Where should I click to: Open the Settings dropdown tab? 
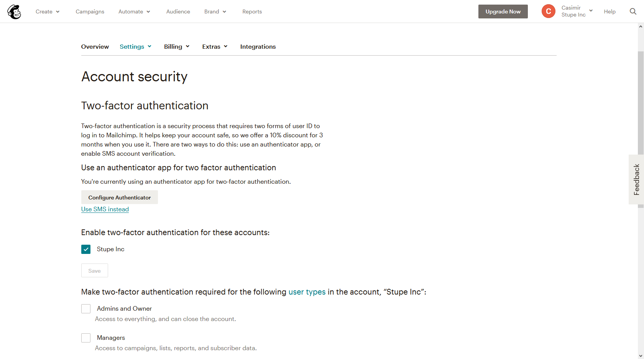point(136,47)
